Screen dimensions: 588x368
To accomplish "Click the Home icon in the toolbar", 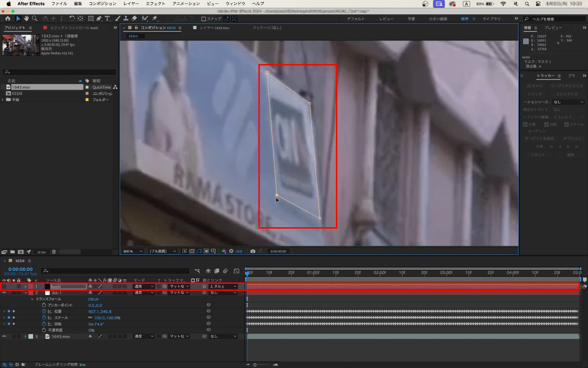I will tap(8, 19).
